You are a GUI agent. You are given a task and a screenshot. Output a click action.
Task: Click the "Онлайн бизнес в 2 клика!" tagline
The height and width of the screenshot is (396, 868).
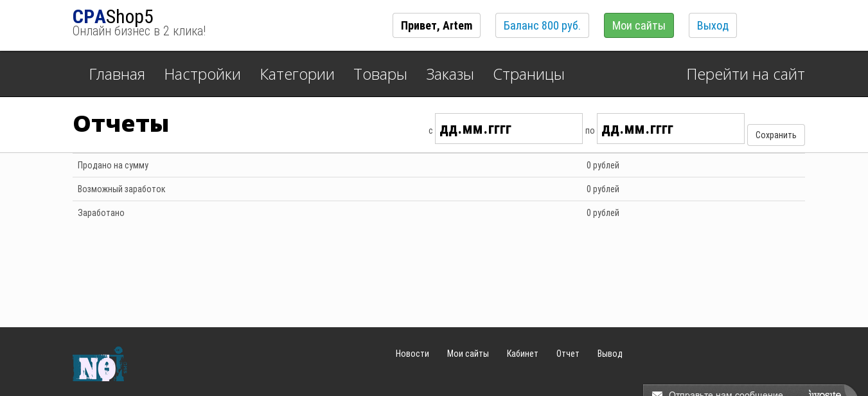tap(139, 31)
